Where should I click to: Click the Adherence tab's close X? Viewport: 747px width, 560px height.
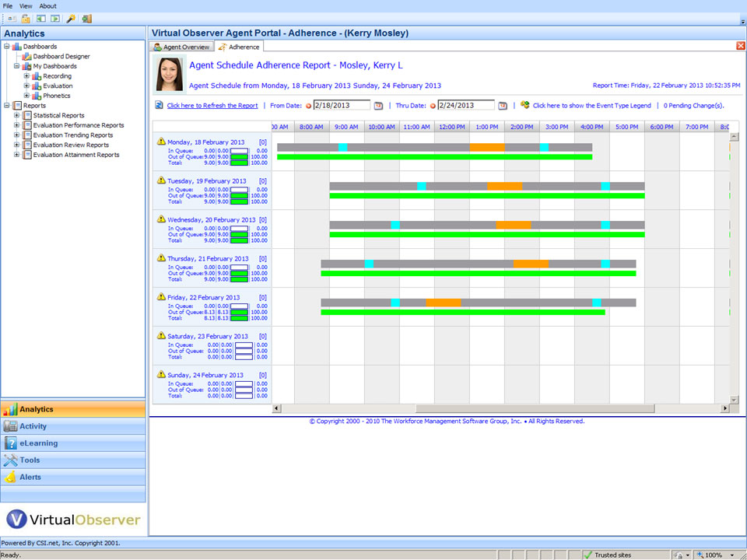tap(740, 46)
